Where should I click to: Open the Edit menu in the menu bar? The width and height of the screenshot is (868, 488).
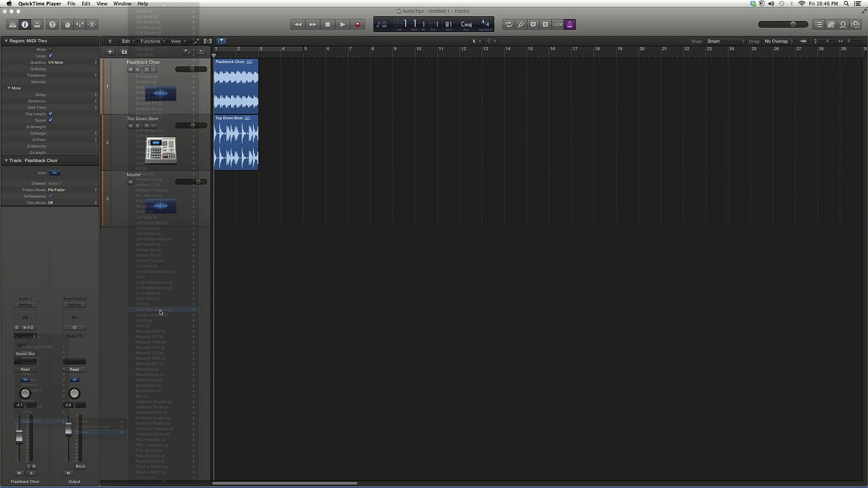[x=86, y=3]
